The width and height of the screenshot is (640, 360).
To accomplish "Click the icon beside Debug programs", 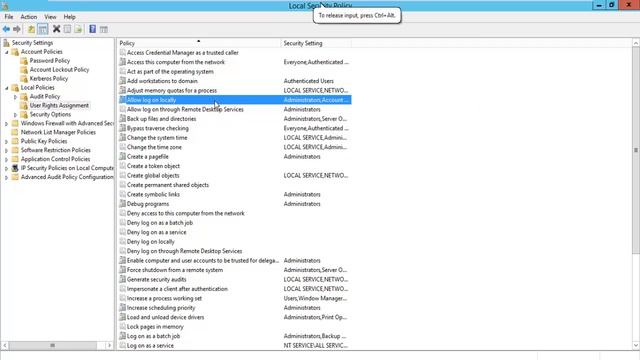I will click(x=122, y=204).
